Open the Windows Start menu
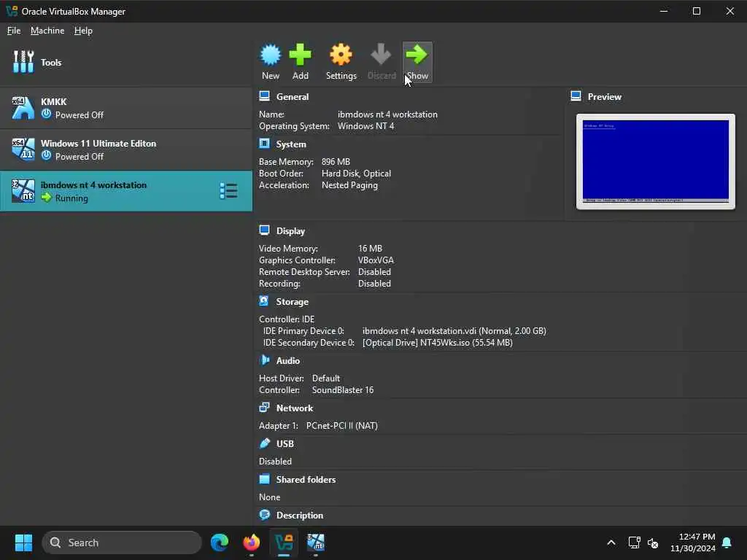 [24, 542]
